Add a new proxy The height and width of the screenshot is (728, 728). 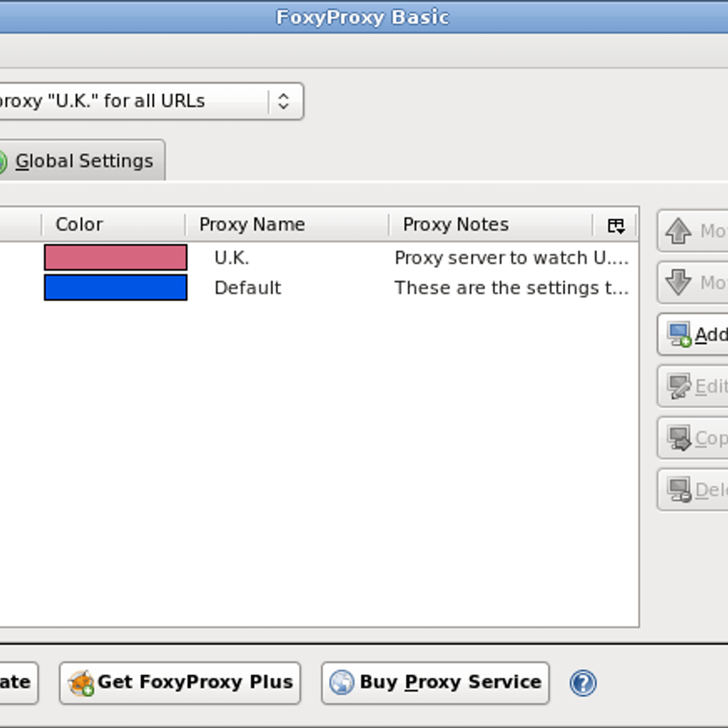693,334
